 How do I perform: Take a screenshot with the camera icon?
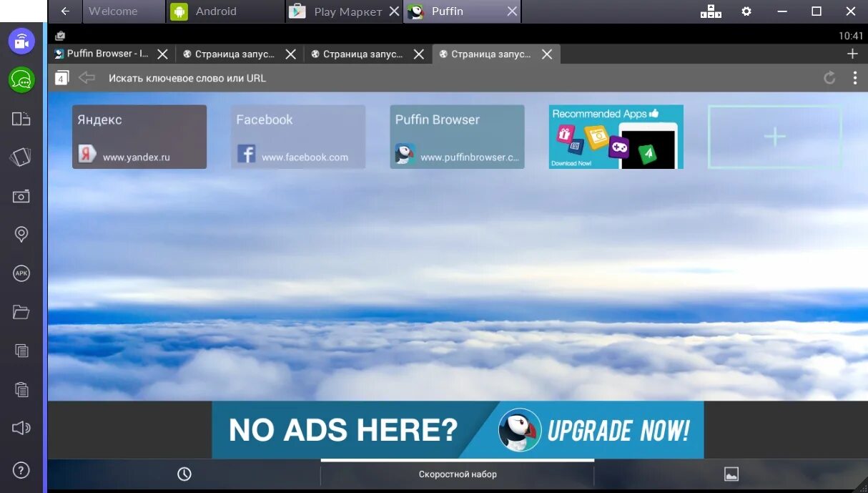(x=21, y=196)
